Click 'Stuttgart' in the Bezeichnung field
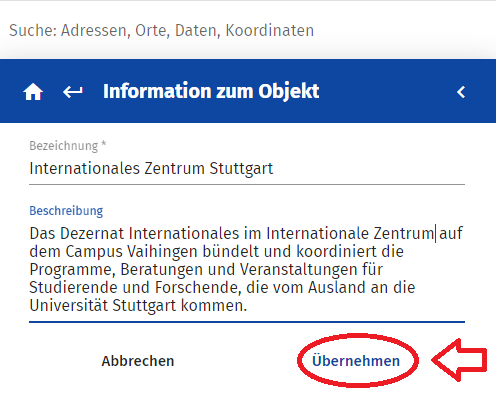The image size is (496, 405). click(241, 169)
